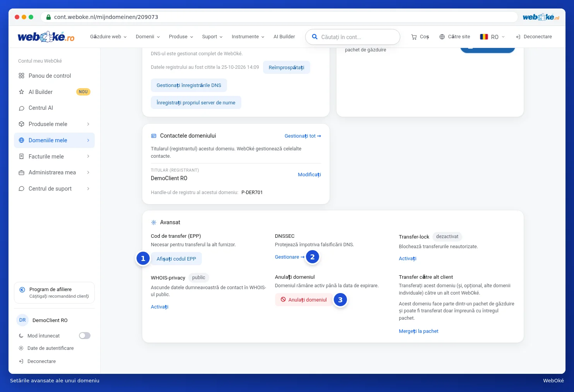Click Modificați next to the registrant
Viewport: 574px width, 392px height.
(309, 175)
